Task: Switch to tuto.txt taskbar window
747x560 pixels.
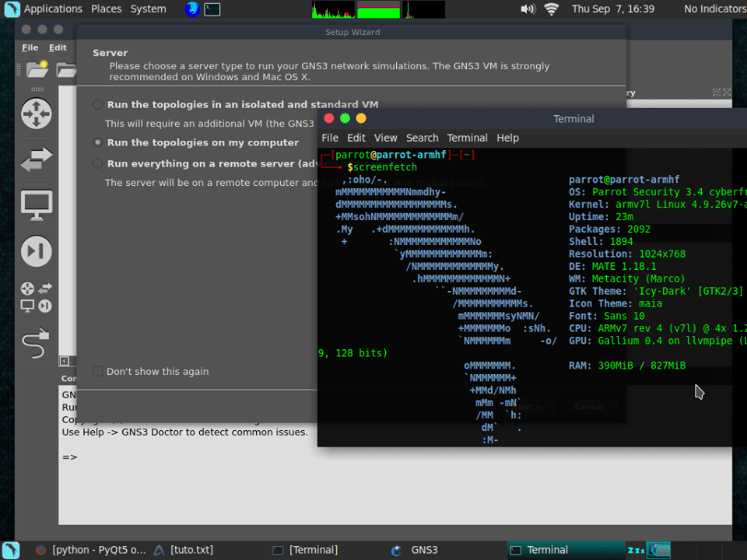Action: click(184, 550)
